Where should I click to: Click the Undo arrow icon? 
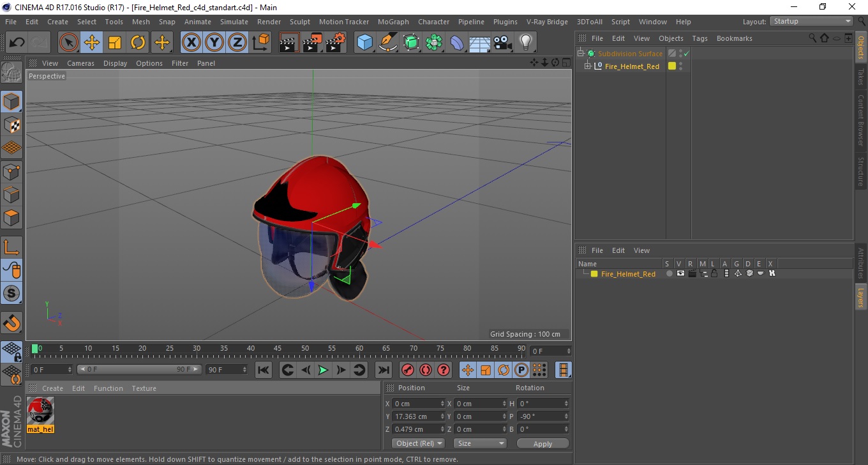[17, 43]
